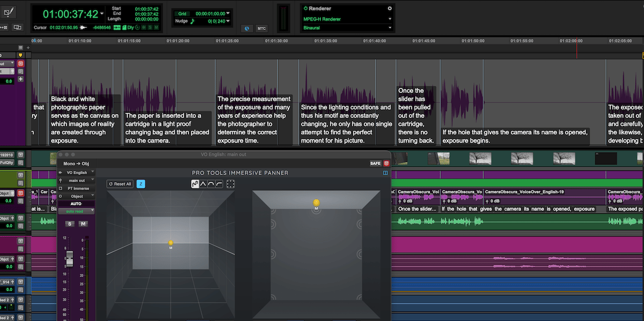Expand the Binaural output format dropdown

[x=346, y=28]
